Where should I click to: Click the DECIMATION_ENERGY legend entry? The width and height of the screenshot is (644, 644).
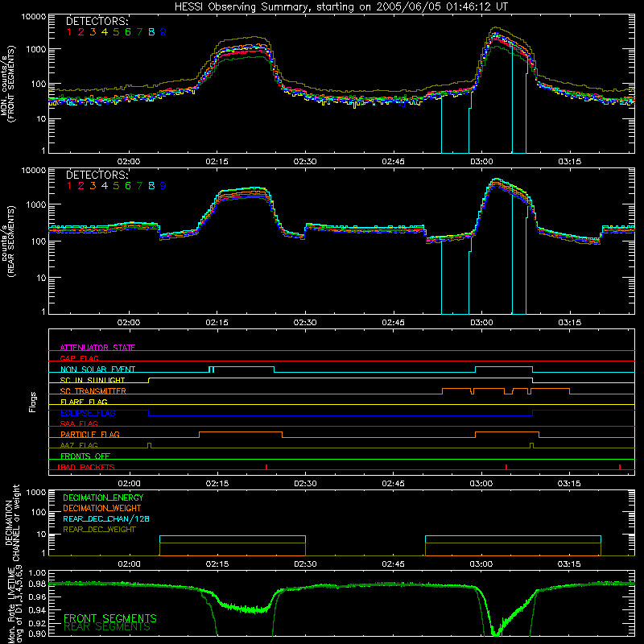pos(103,497)
